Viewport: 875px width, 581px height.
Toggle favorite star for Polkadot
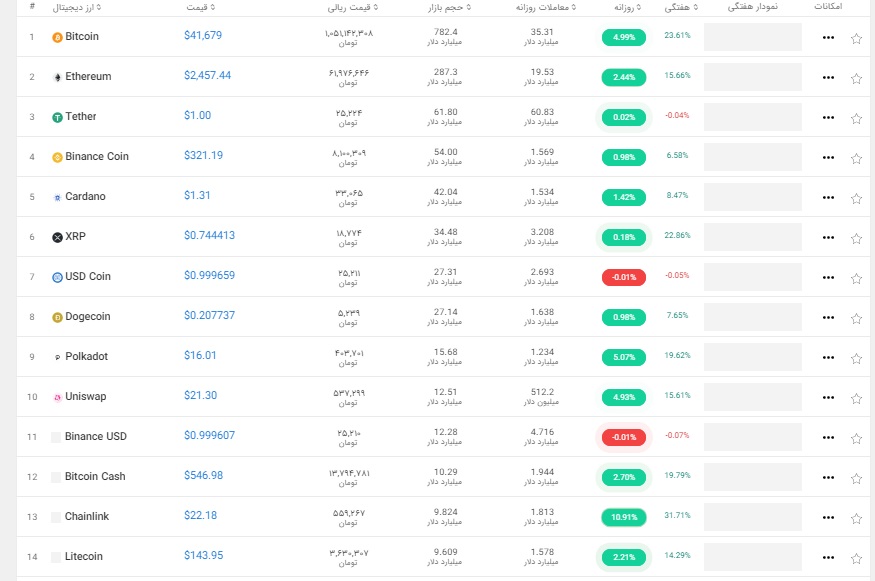856,358
